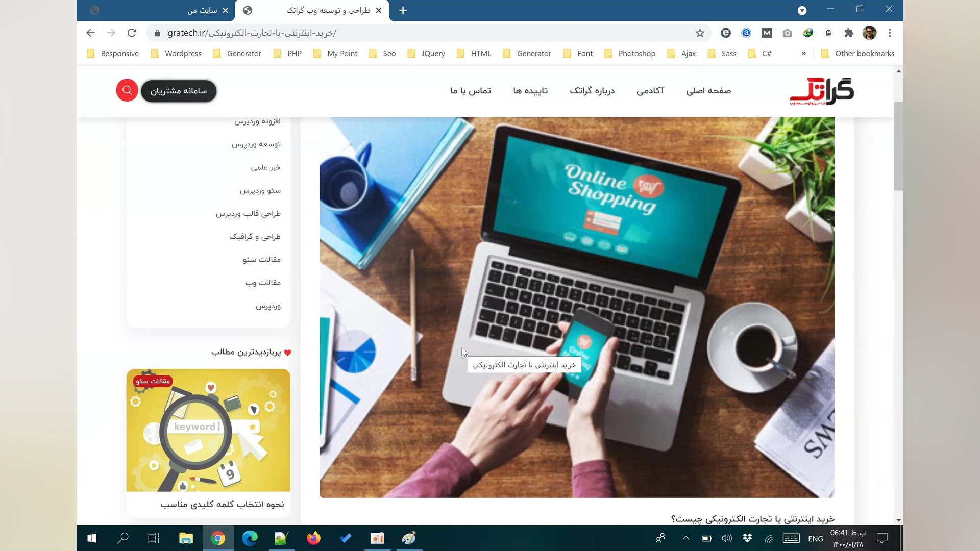Open the Chrome extensions puzzle icon
The height and width of the screenshot is (551, 980).
[x=849, y=33]
